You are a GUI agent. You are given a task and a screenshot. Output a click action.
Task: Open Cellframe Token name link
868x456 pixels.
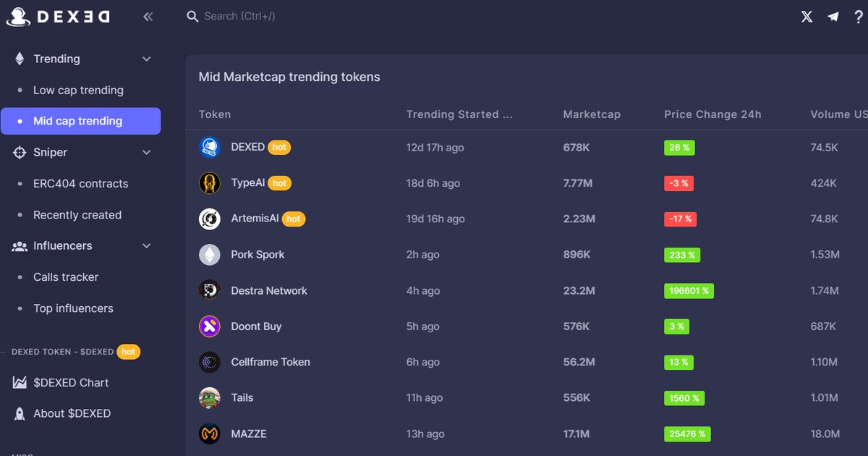coord(271,362)
